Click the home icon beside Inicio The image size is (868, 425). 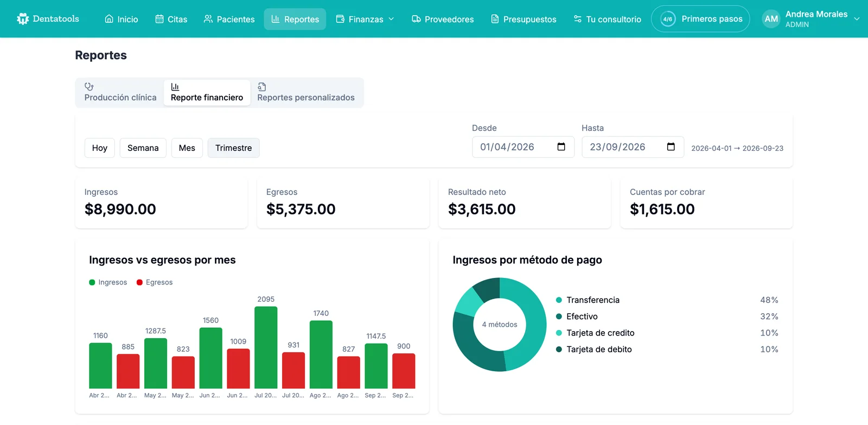tap(109, 19)
